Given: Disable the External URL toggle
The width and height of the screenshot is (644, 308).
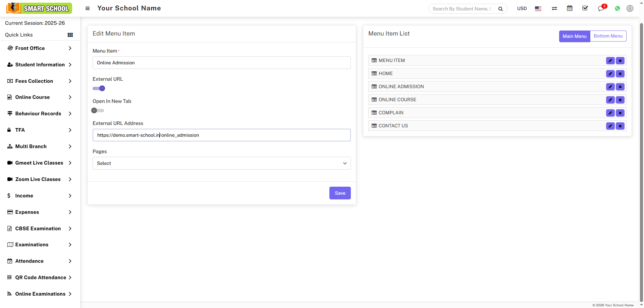Looking at the screenshot, I should coord(98,88).
